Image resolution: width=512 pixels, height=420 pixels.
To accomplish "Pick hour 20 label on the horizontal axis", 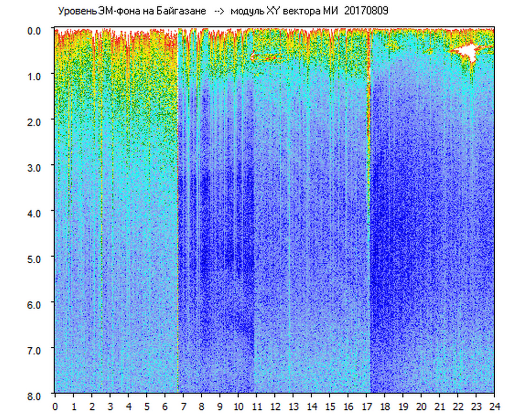I will (421, 406).
